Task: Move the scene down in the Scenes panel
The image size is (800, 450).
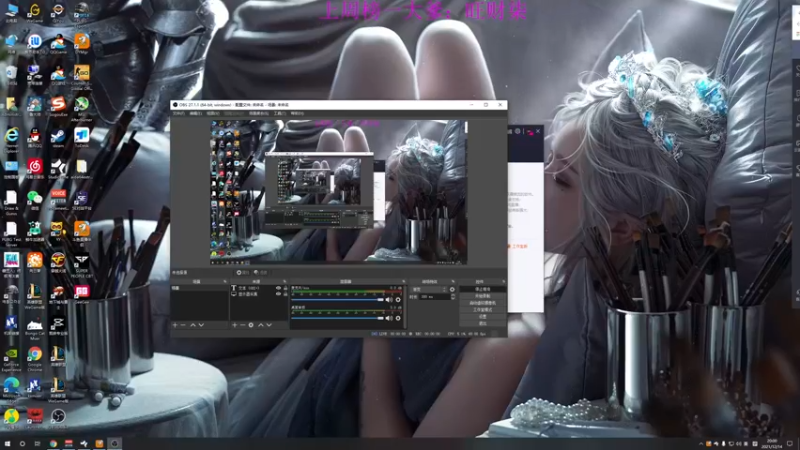Action: [x=202, y=325]
